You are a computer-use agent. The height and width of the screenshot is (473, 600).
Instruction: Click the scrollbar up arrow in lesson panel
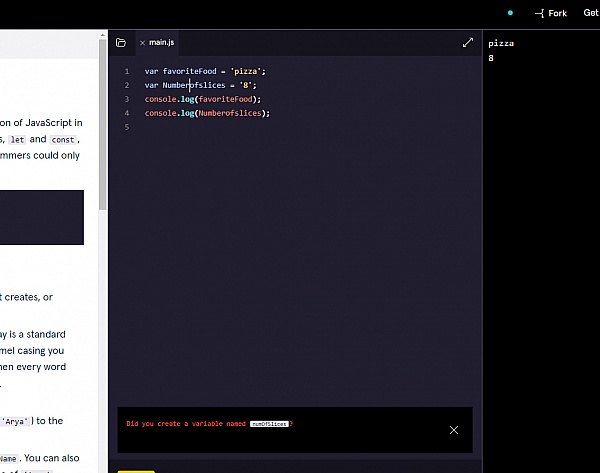click(102, 35)
